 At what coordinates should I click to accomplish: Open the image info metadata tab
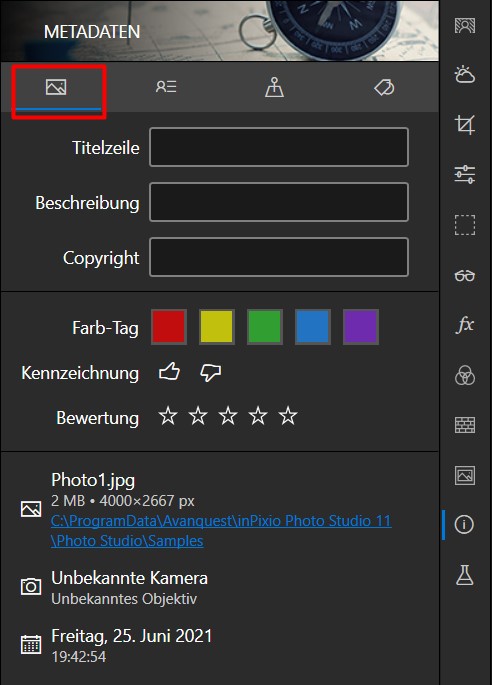[x=56, y=87]
